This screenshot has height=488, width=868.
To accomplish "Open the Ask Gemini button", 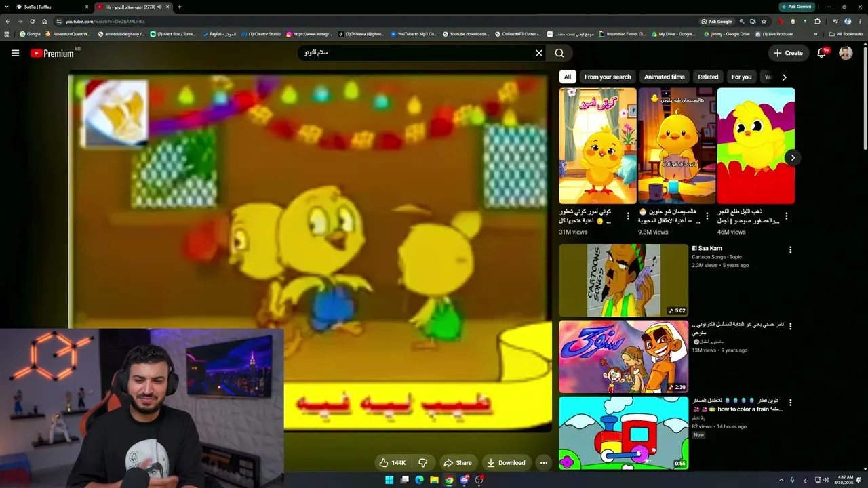I will coord(797,7).
